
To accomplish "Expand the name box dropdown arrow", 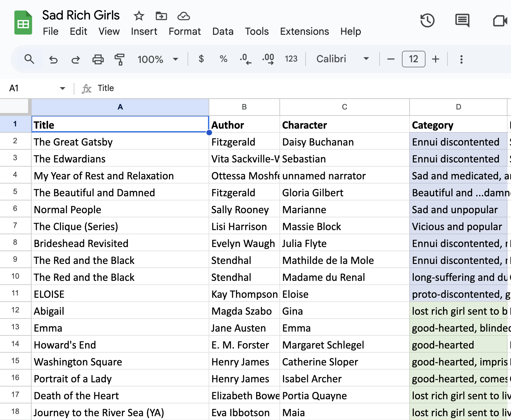I will [63, 88].
